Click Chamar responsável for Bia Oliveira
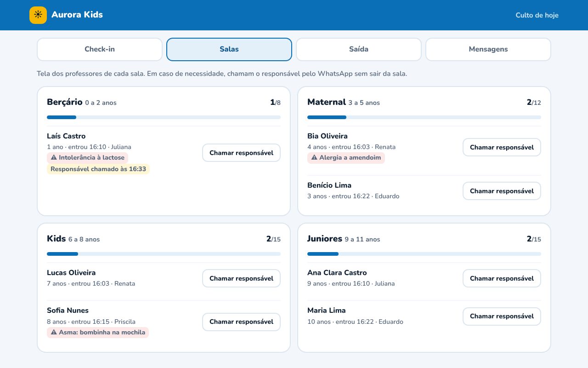 coord(502,147)
